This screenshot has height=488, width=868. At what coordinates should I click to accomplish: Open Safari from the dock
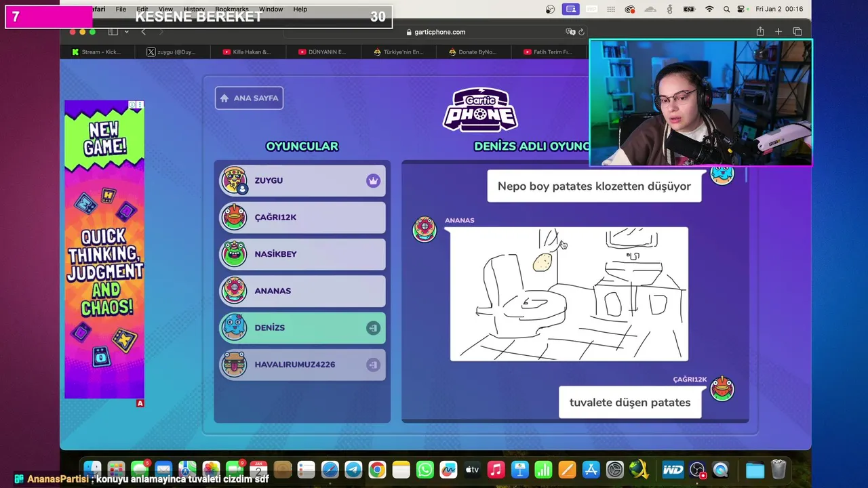tap(330, 470)
